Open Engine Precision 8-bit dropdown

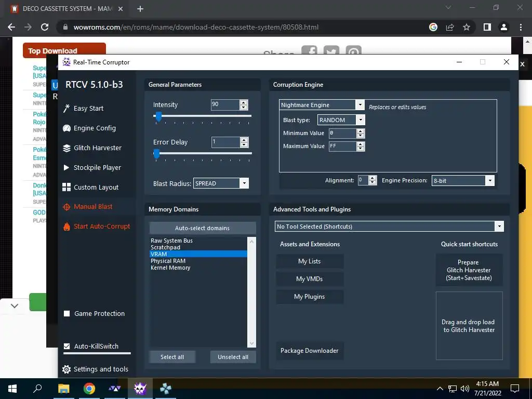click(x=490, y=180)
